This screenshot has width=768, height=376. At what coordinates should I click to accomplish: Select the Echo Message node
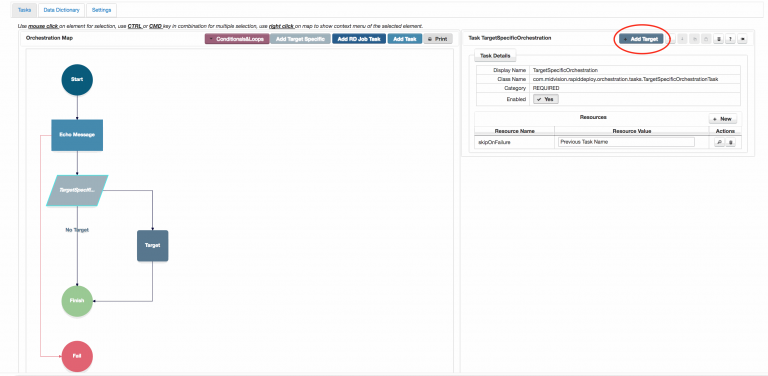(x=77, y=135)
